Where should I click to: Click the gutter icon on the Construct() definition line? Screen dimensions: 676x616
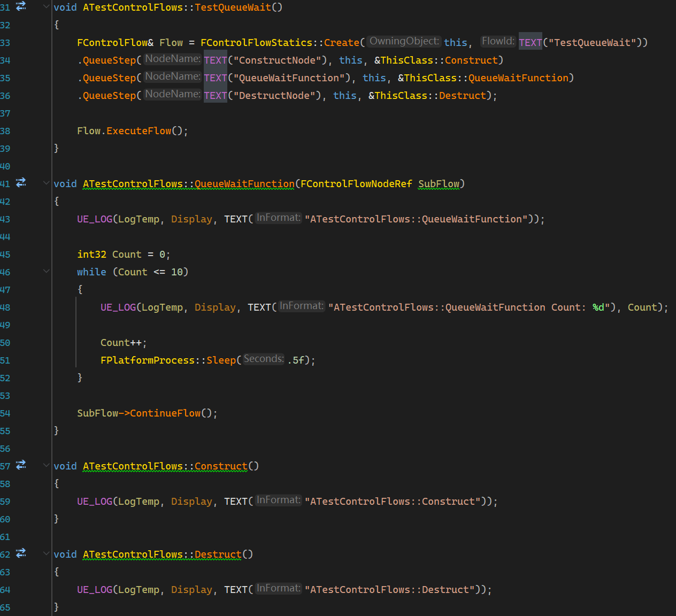coord(21,465)
